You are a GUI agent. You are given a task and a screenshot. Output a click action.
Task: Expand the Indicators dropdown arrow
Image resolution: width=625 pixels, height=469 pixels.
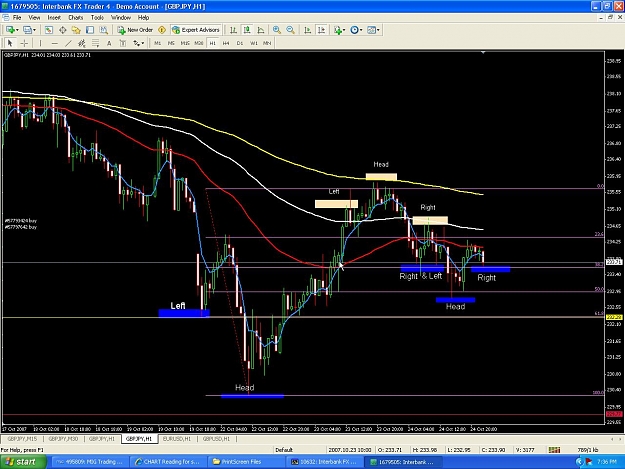point(344,30)
